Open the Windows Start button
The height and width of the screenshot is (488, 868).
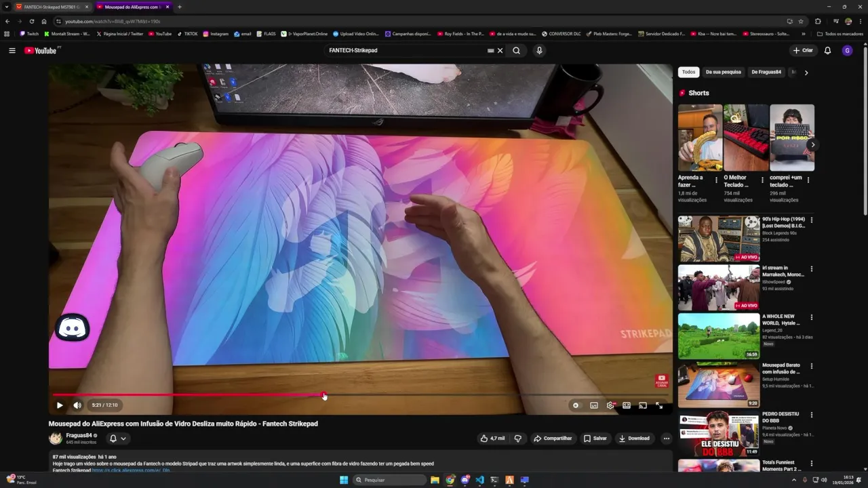pos(344,480)
